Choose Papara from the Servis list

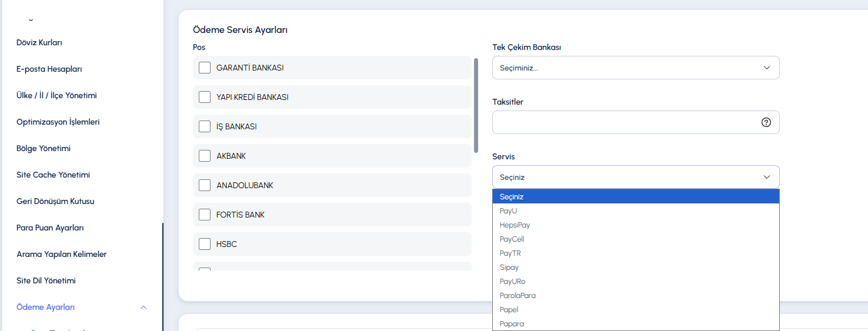pos(636,323)
